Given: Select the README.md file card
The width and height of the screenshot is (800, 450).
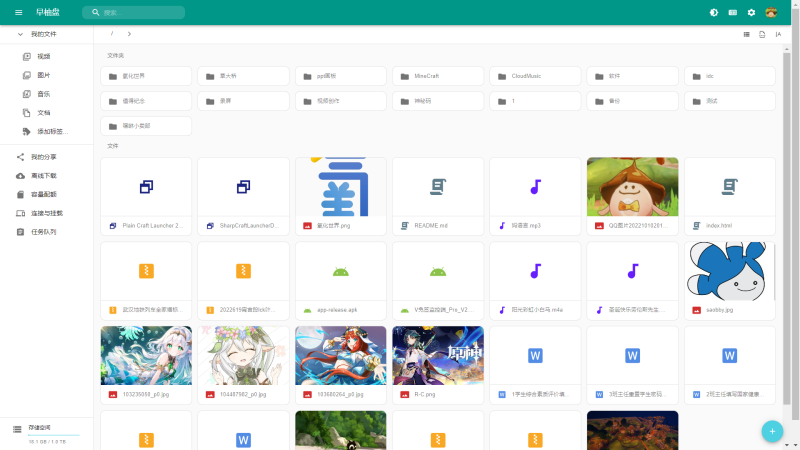Looking at the screenshot, I should (438, 196).
